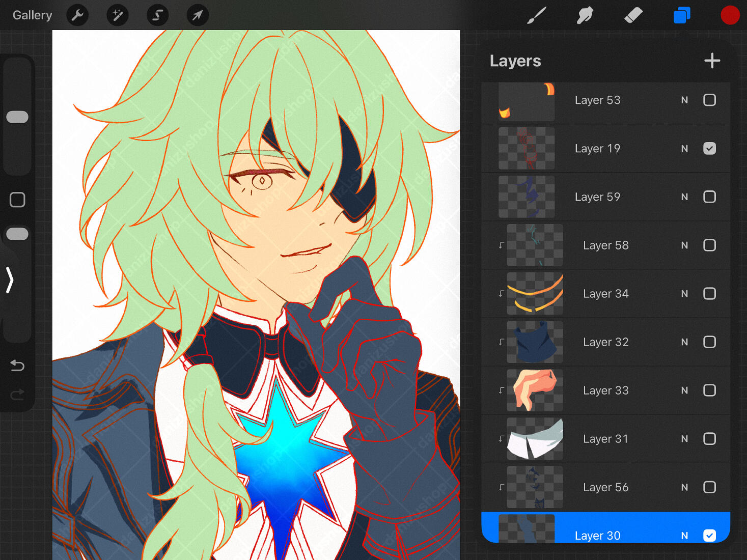Hide Layer 19 using its checkbox

tap(709, 148)
